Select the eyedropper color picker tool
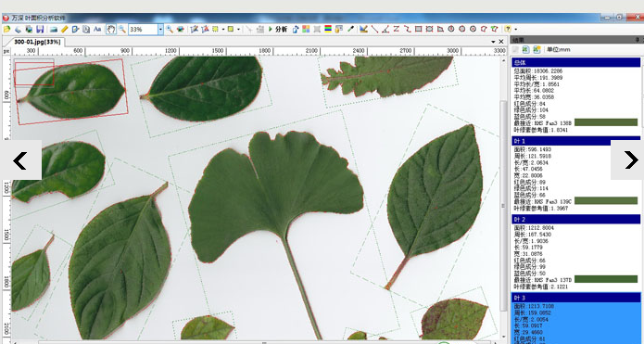 tap(350, 29)
